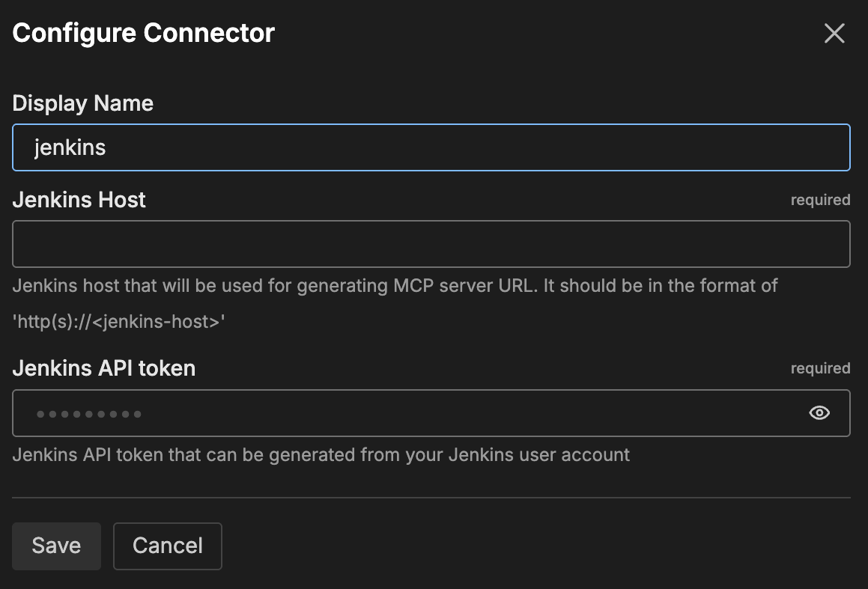Click the masked dots placeholder in token field

[x=89, y=413]
